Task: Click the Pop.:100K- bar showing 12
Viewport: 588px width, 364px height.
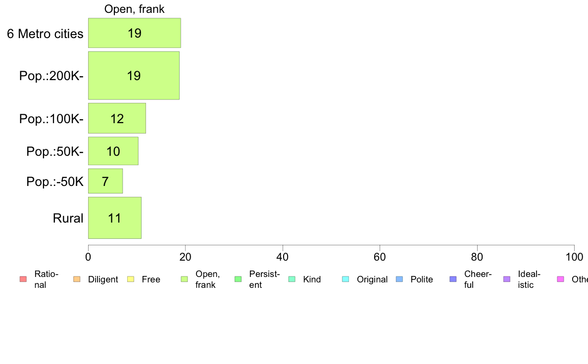Action: [117, 119]
